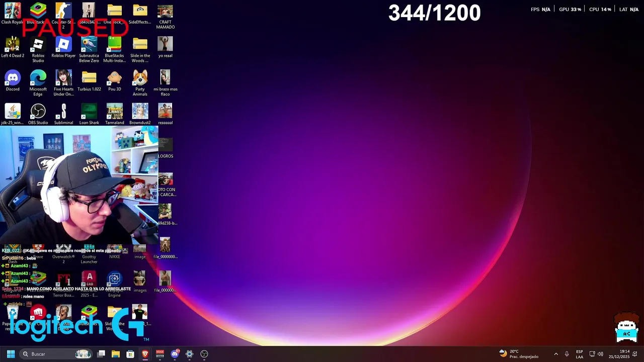
Task: Open the Turbius 1.022 folder
Action: click(89, 81)
